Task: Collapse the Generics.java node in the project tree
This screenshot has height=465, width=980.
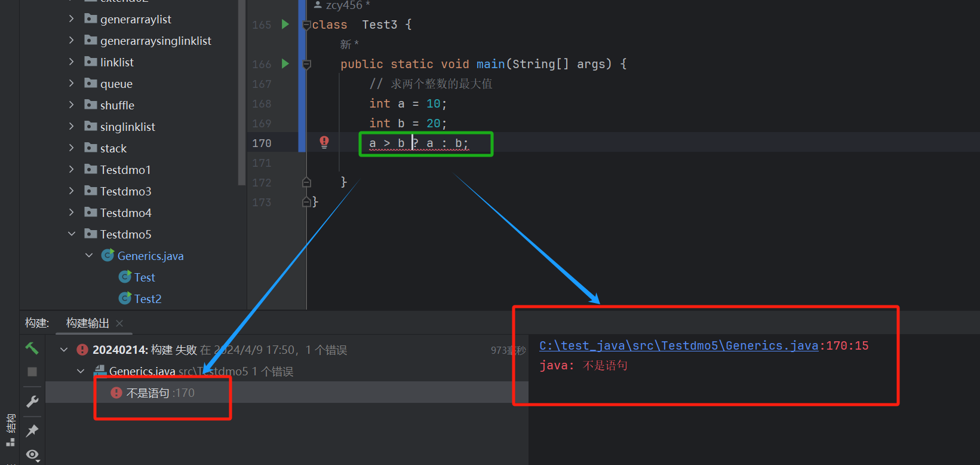Action: pyautogui.click(x=89, y=256)
